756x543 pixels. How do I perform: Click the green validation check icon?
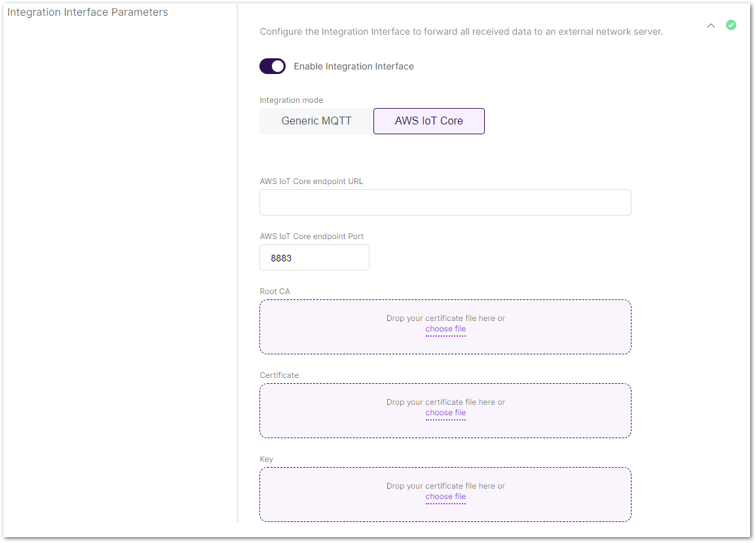[731, 25]
